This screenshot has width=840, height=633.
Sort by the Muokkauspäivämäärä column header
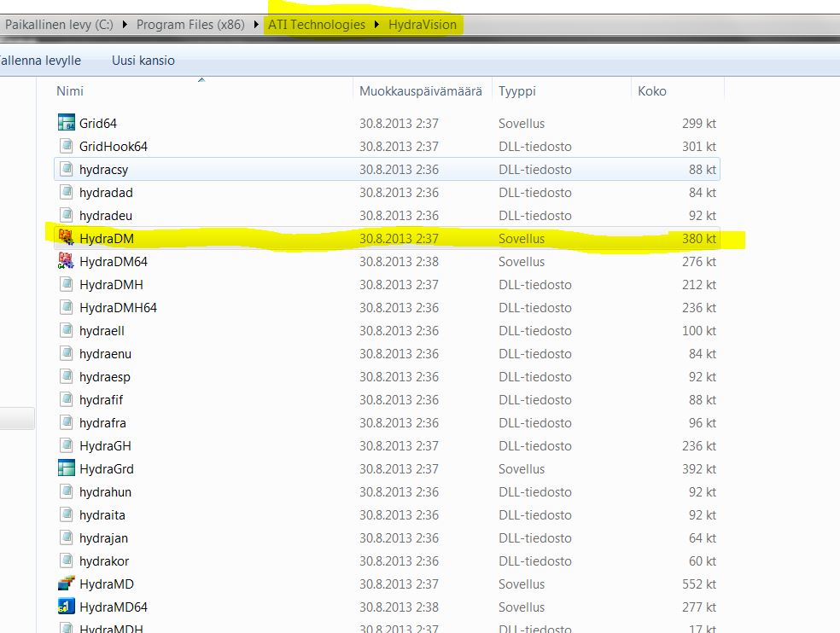pyautogui.click(x=423, y=91)
